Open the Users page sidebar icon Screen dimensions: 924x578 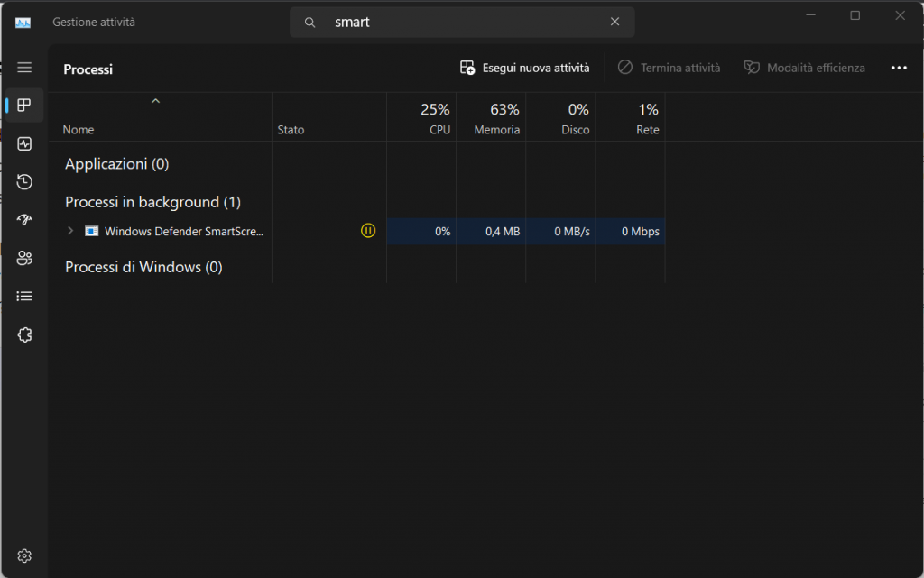(x=24, y=259)
